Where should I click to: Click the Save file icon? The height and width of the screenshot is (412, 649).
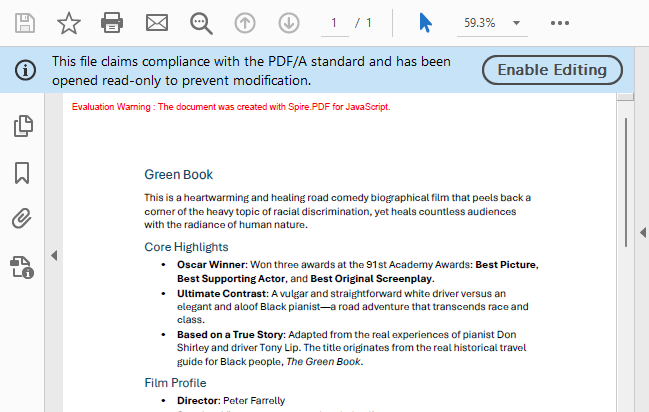point(25,23)
